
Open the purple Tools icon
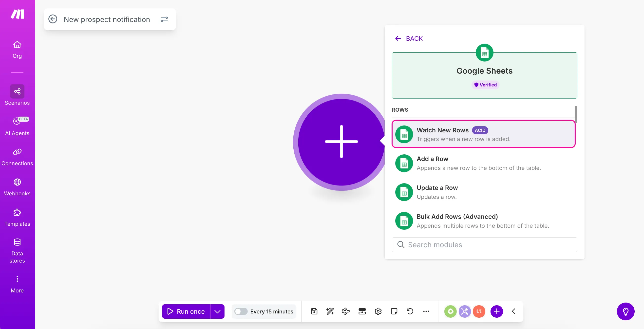click(465, 311)
